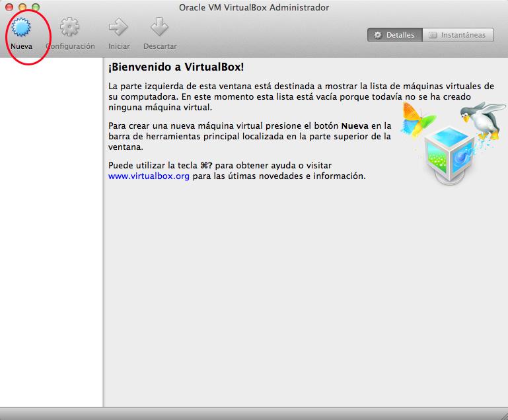Minimize the window with the yellow button
Screen dimensions: 508x420
click(x=22, y=7)
